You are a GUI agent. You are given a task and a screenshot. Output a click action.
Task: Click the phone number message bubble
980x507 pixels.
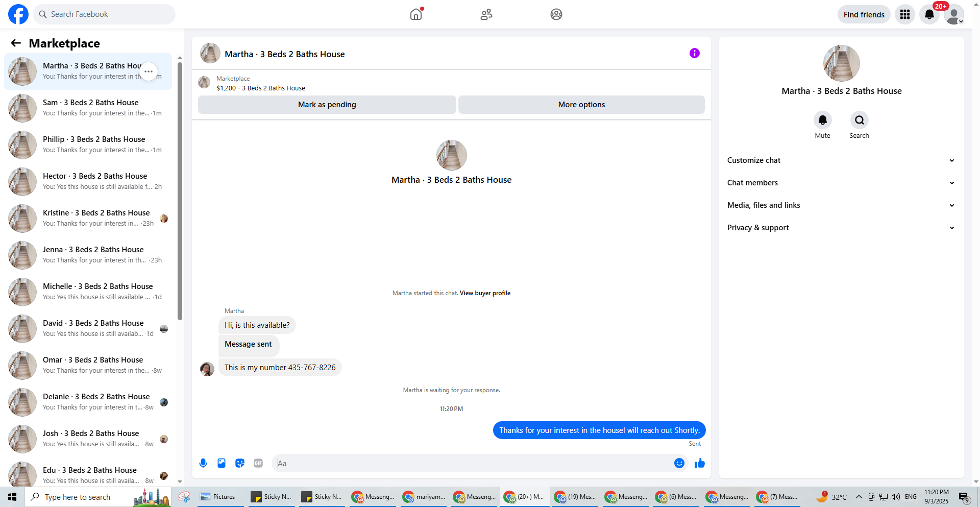pyautogui.click(x=280, y=368)
